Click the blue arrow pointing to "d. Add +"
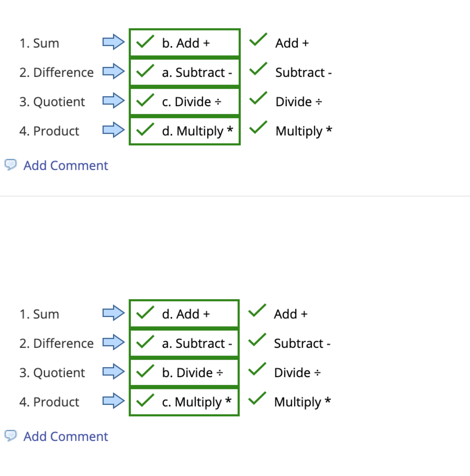The height and width of the screenshot is (476, 470). [x=113, y=313]
